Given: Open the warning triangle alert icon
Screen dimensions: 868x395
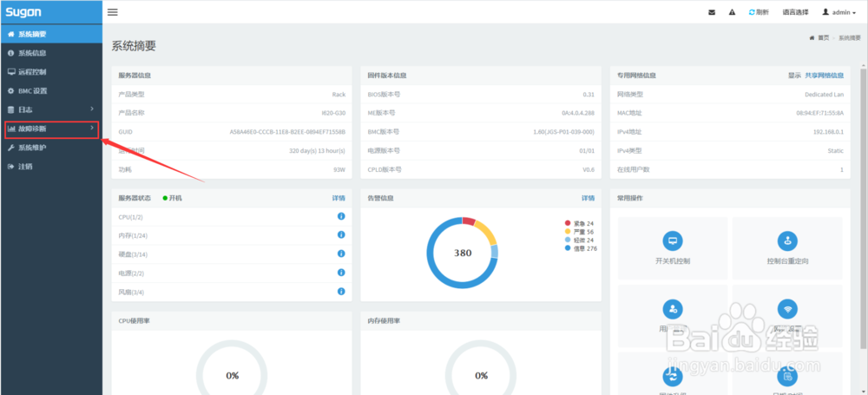Looking at the screenshot, I should [733, 12].
